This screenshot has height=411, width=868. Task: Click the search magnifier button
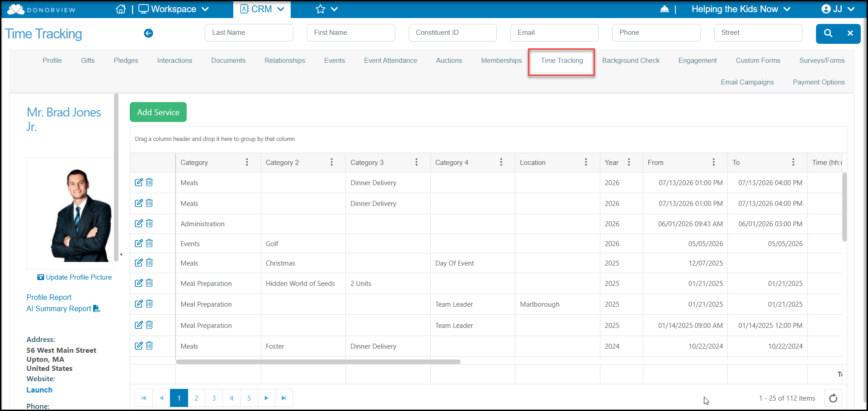(828, 33)
